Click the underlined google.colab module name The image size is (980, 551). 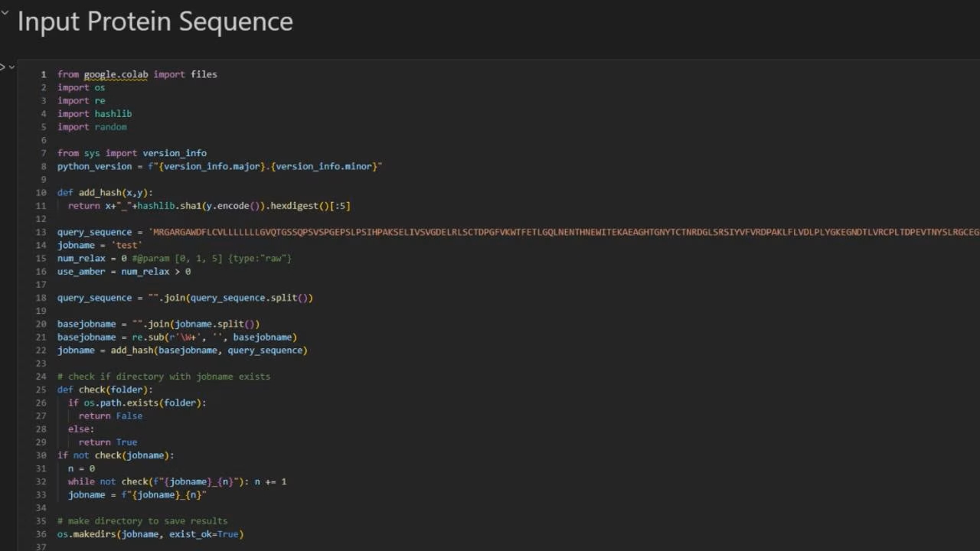click(116, 74)
